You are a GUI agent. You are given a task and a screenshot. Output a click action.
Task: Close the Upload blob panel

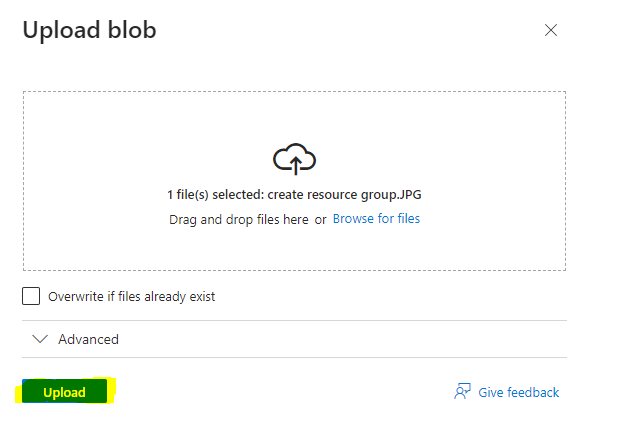pyautogui.click(x=550, y=30)
